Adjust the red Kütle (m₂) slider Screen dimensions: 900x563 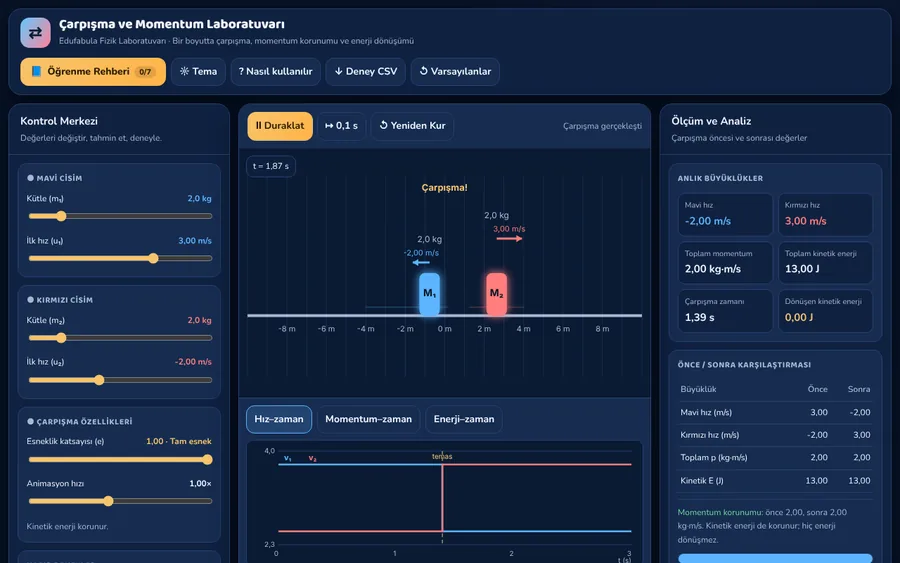coord(121,338)
